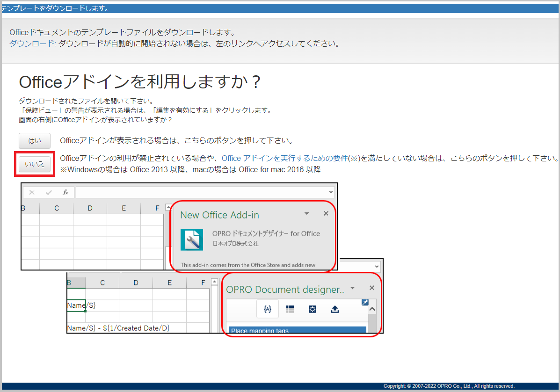Click the pin icon in designer pane
The width and height of the screenshot is (560, 392).
click(365, 303)
